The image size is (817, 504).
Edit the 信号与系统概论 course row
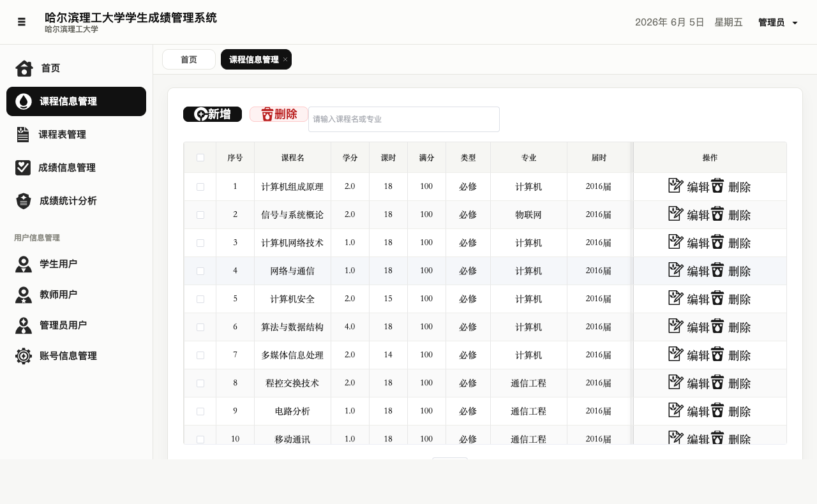point(689,214)
